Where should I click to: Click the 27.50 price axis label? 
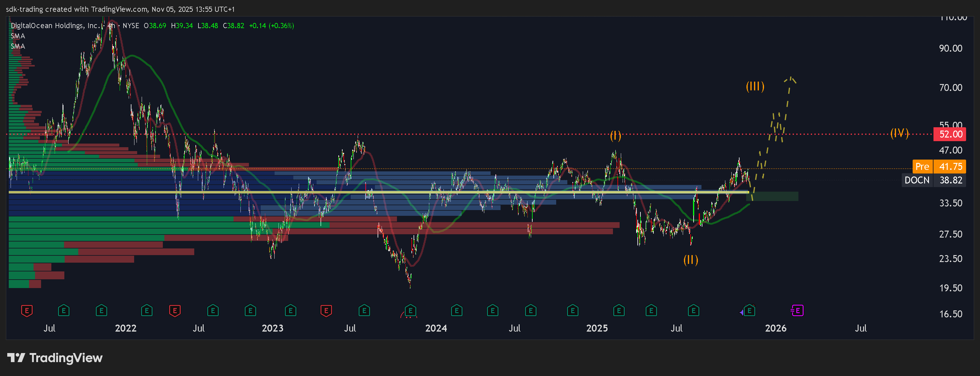tap(951, 234)
